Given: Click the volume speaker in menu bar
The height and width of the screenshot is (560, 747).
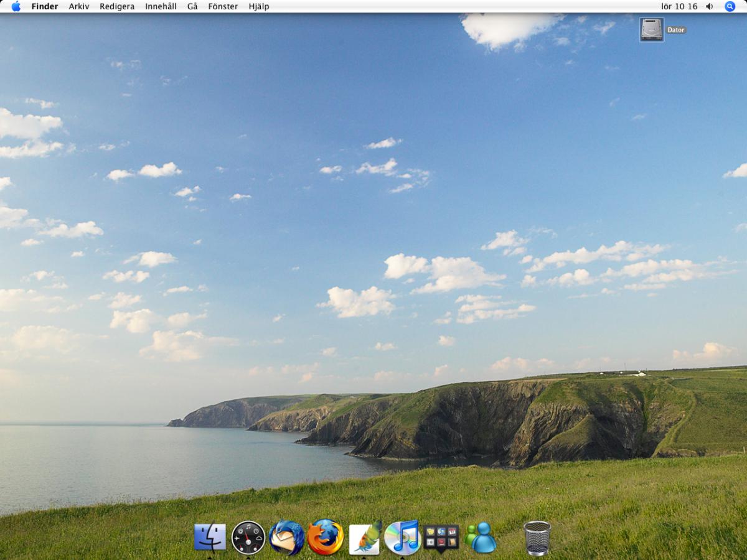Looking at the screenshot, I should coord(710,6).
